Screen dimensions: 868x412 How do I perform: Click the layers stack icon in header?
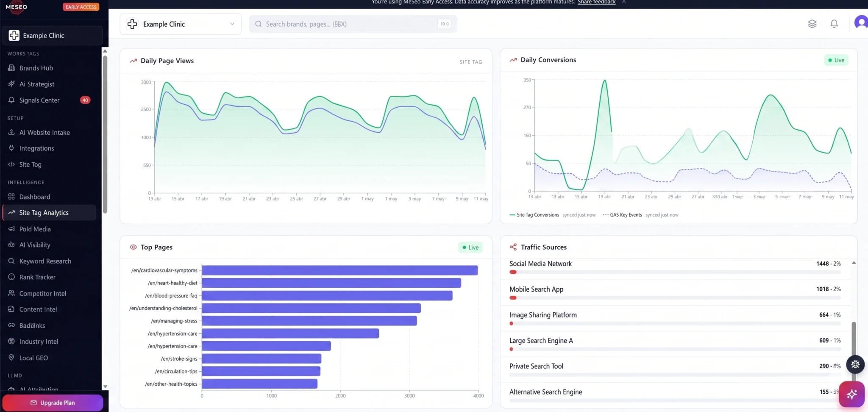tap(812, 24)
